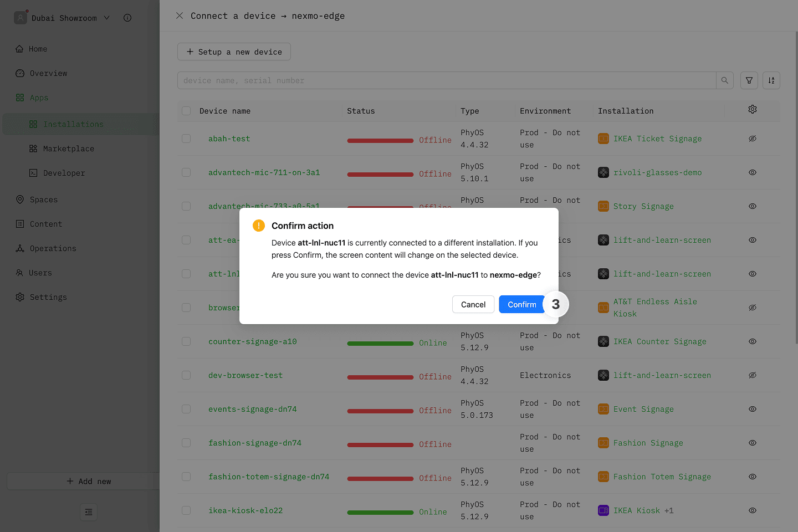Viewport: 798px width, 532px height.
Task: Toggle visibility eye for AT&T Endless Aisle Kiosk row
Action: pyautogui.click(x=753, y=308)
